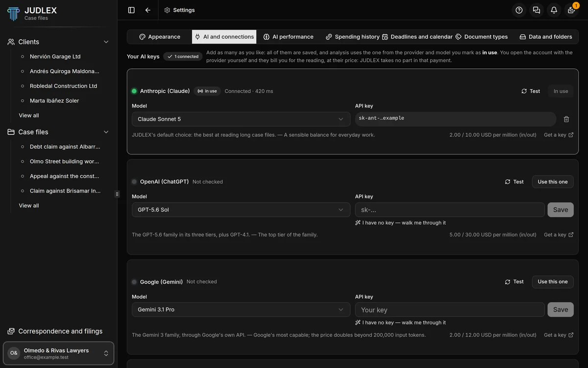This screenshot has width=588, height=368.
Task: Collapse the Clients section chevron
Action: [x=106, y=42]
